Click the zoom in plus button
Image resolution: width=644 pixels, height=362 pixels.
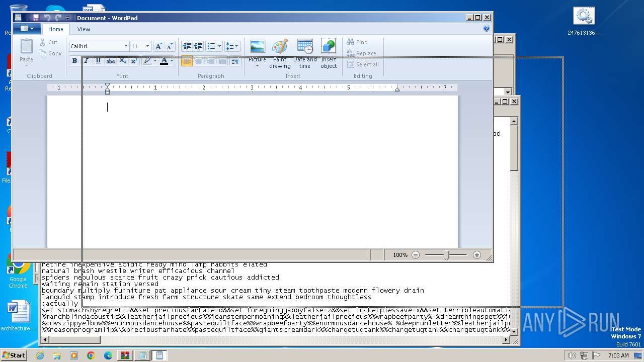pos(477,255)
